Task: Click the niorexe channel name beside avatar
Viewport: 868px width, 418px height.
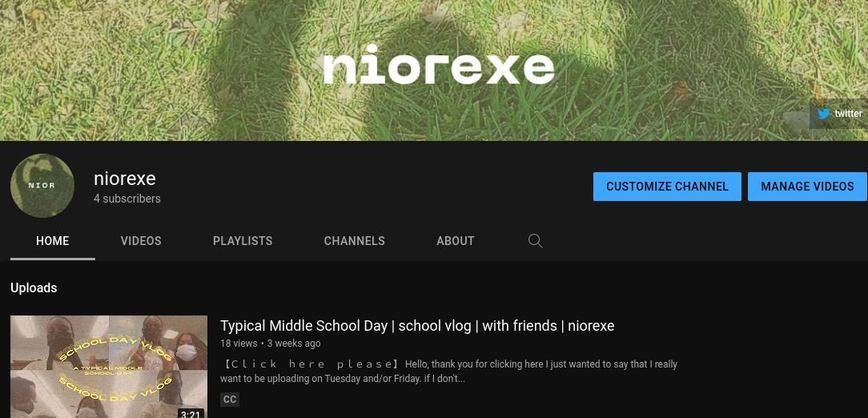Action: (125, 179)
